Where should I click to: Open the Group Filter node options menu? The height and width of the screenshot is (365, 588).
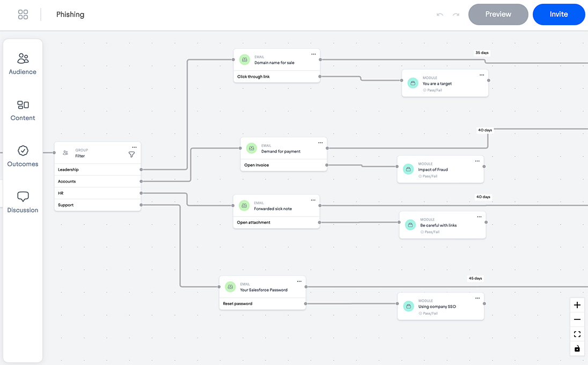(x=134, y=147)
